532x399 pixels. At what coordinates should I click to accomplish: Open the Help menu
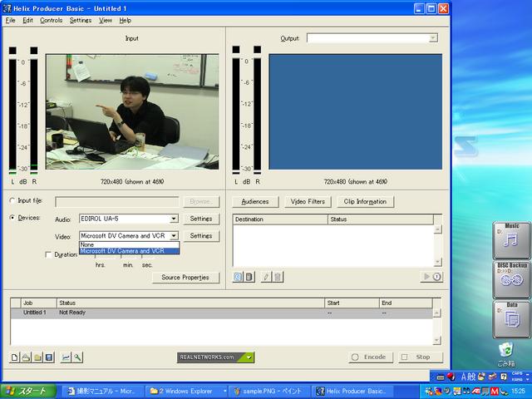click(126, 20)
